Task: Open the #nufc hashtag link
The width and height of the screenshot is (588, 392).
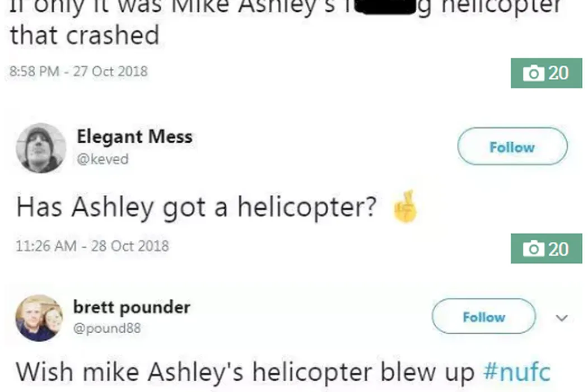Action: click(517, 371)
